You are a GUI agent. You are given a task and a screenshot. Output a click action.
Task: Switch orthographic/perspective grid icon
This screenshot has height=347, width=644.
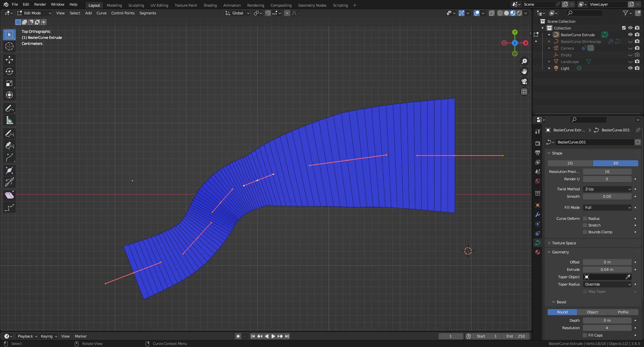[524, 92]
